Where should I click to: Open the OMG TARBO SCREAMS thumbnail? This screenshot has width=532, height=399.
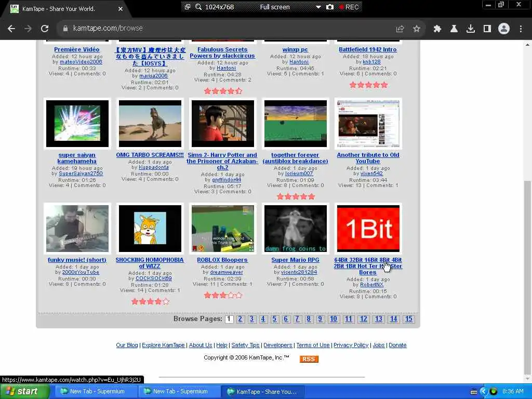tap(150, 124)
